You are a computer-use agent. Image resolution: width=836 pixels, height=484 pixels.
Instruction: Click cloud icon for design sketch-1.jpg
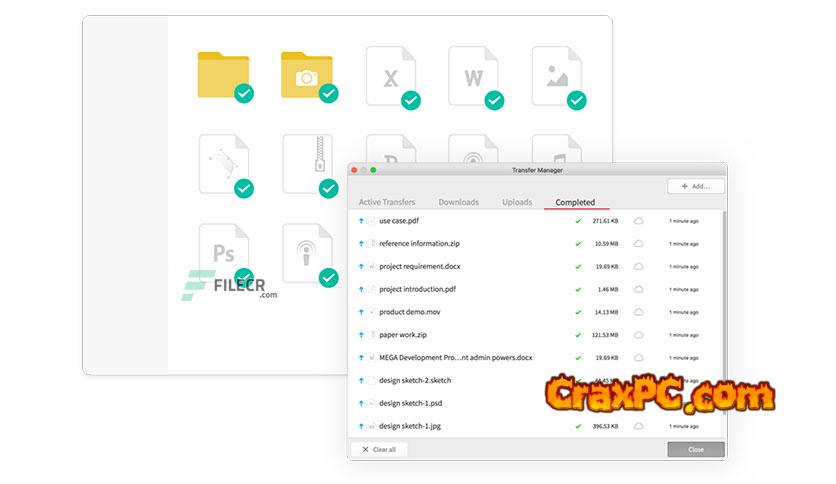pos(638,426)
